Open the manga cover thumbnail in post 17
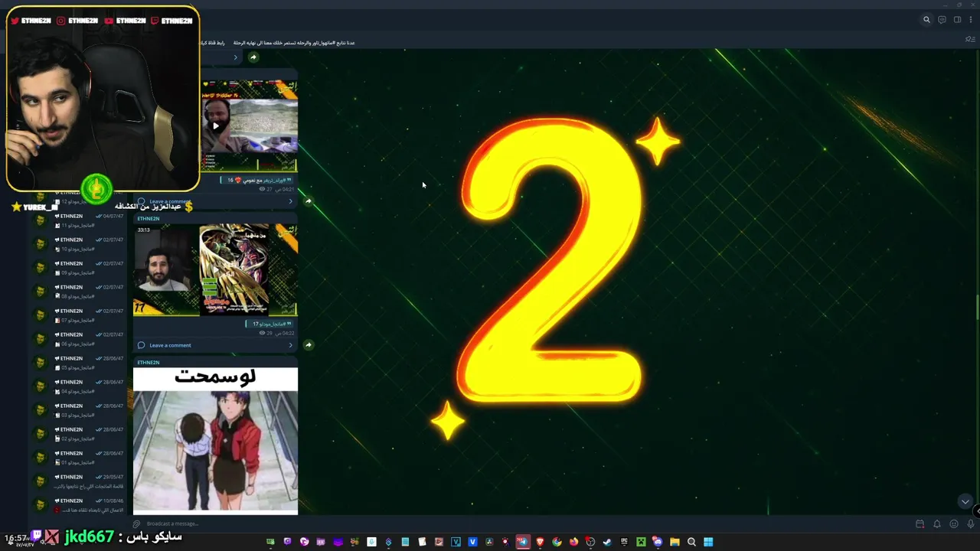 click(x=234, y=269)
